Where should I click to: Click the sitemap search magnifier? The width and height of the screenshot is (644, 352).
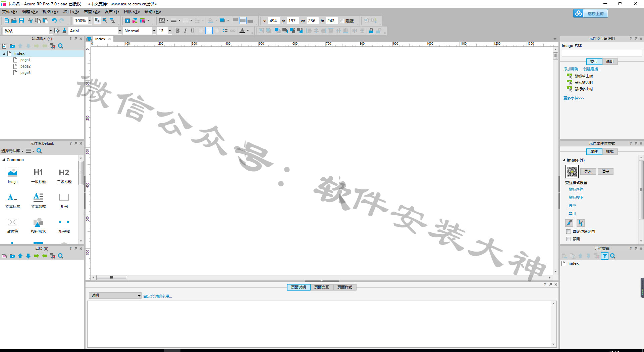(61, 46)
